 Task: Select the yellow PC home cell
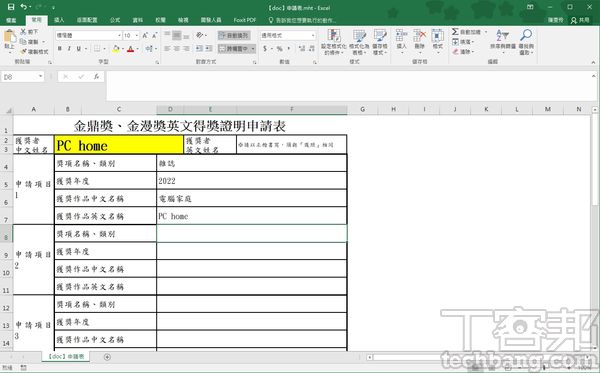click(119, 145)
